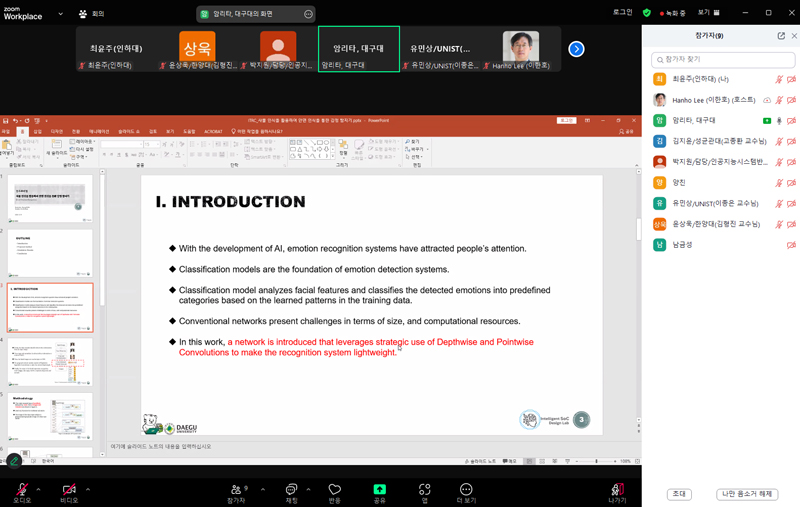Pop out the participants panel

point(781,36)
